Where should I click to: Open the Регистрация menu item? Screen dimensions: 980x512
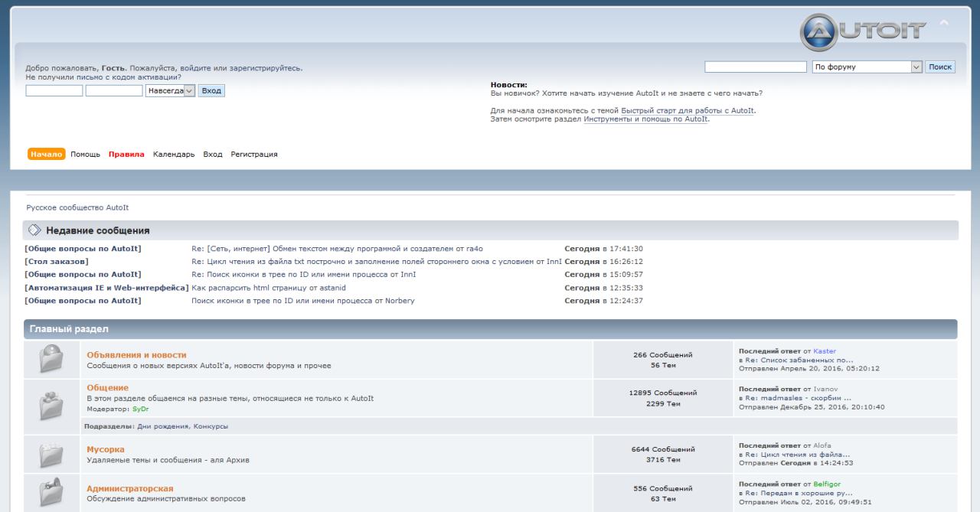pyautogui.click(x=254, y=155)
